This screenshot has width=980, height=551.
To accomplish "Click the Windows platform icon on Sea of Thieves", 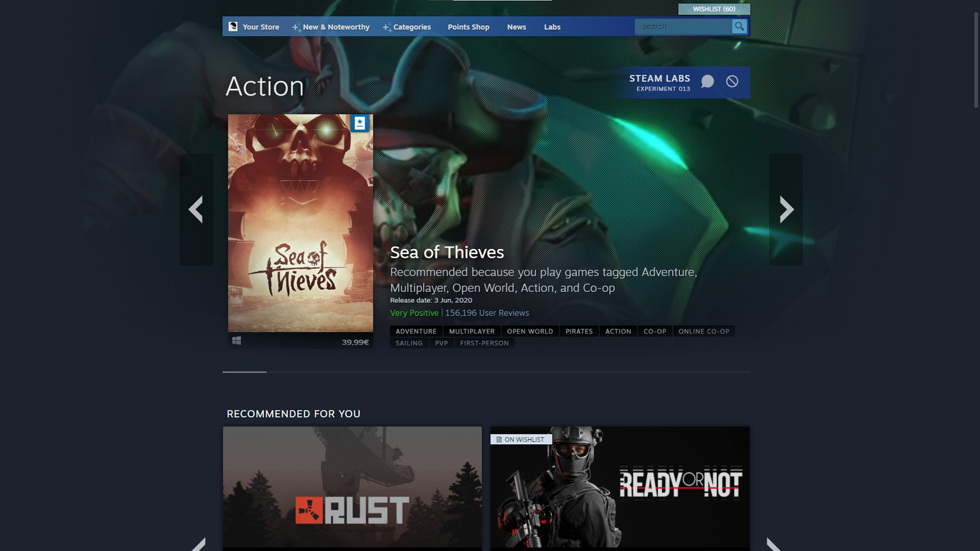I will point(237,339).
